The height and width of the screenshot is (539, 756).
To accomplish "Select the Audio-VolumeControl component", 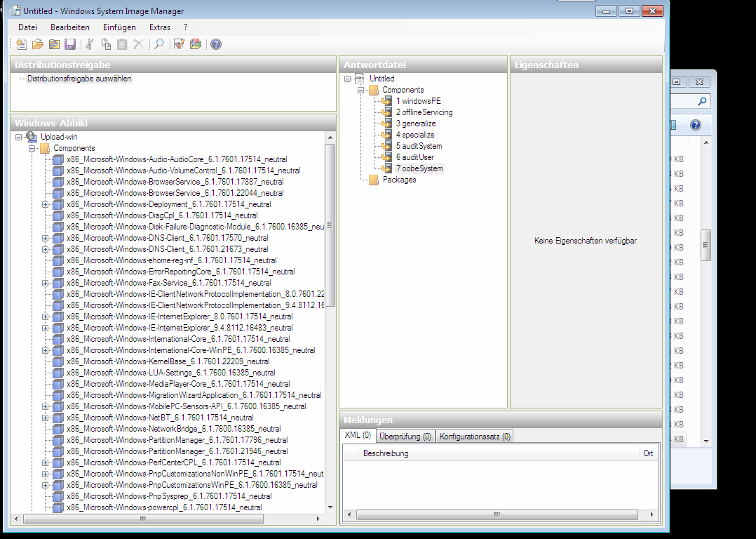I will point(183,171).
